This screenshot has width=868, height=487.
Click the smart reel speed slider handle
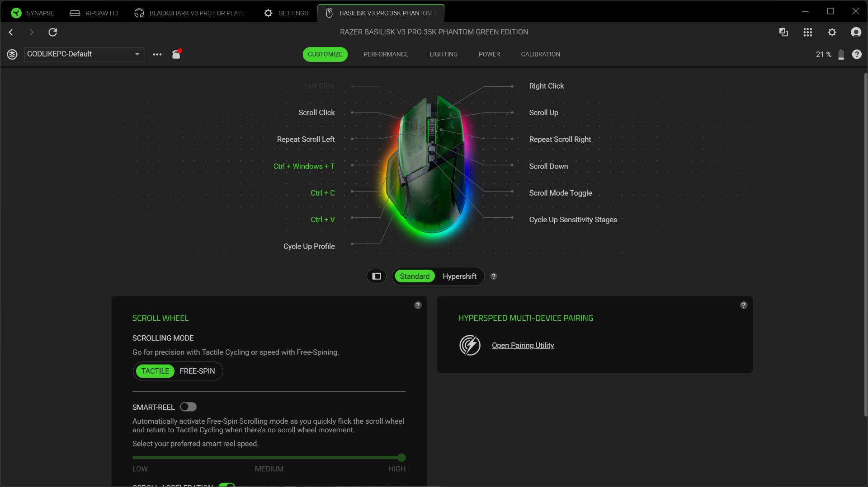pyautogui.click(x=401, y=458)
